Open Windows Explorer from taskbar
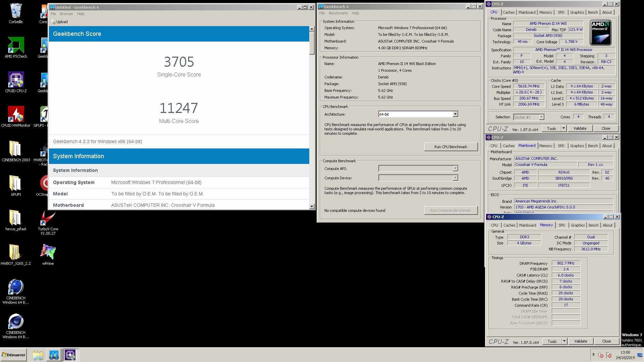The width and height of the screenshot is (644, 362). 38,355
